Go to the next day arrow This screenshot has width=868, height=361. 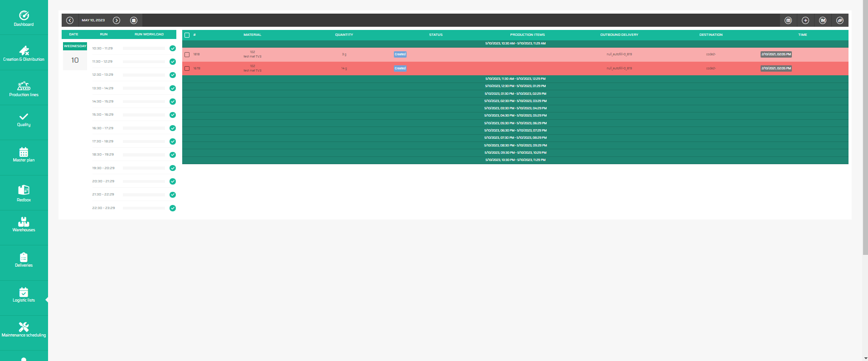tap(116, 20)
